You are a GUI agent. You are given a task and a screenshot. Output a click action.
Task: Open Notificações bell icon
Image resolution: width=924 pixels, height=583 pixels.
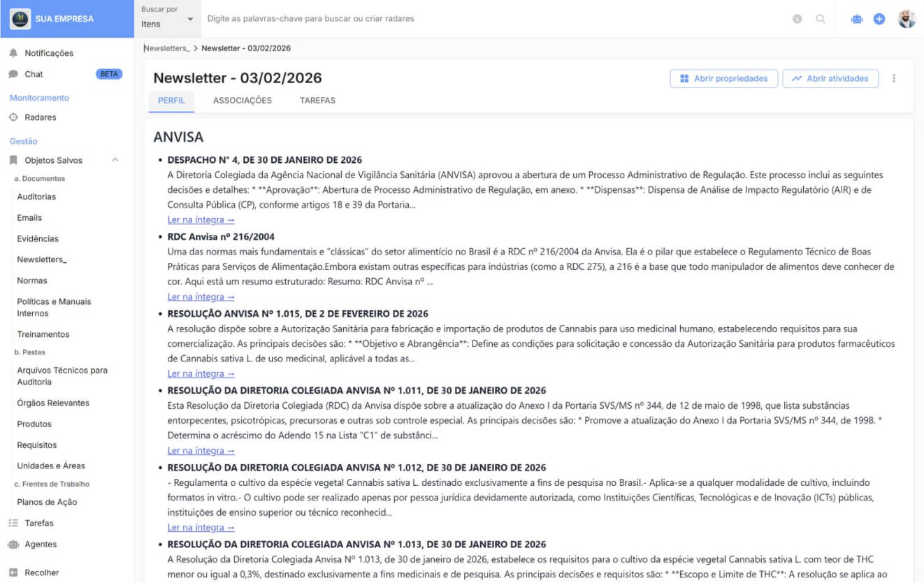pos(13,53)
